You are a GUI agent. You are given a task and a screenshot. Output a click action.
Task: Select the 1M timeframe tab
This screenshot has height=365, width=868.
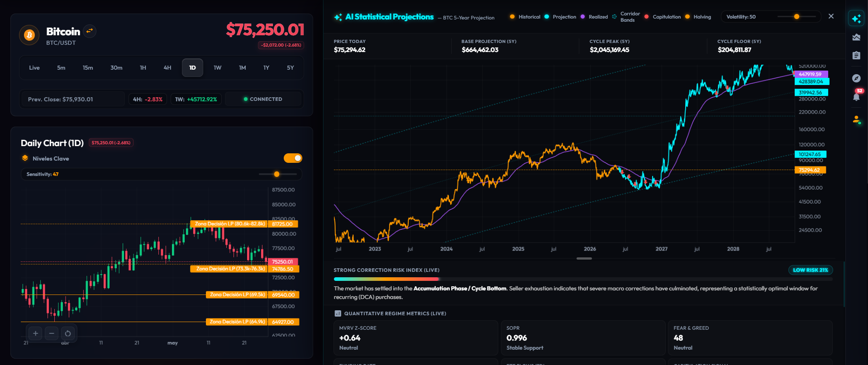[x=243, y=68]
